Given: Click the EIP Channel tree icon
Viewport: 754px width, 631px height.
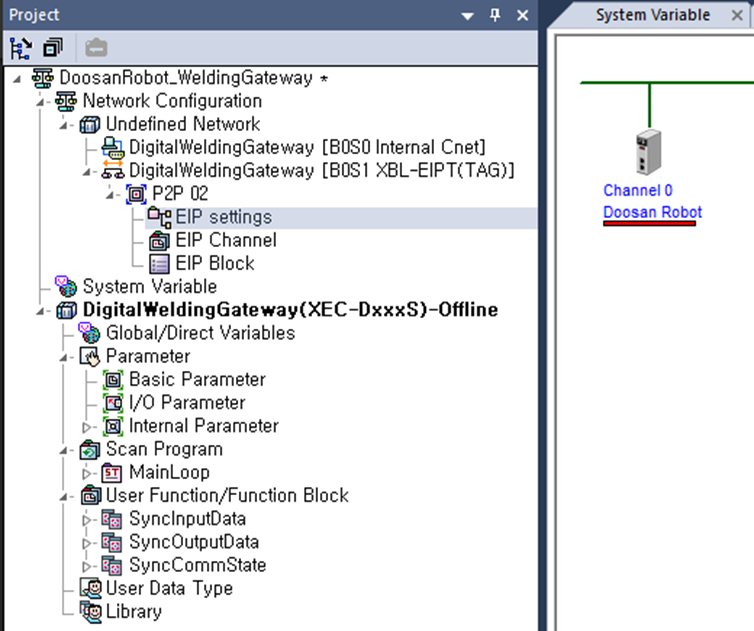Looking at the screenshot, I should [159, 241].
